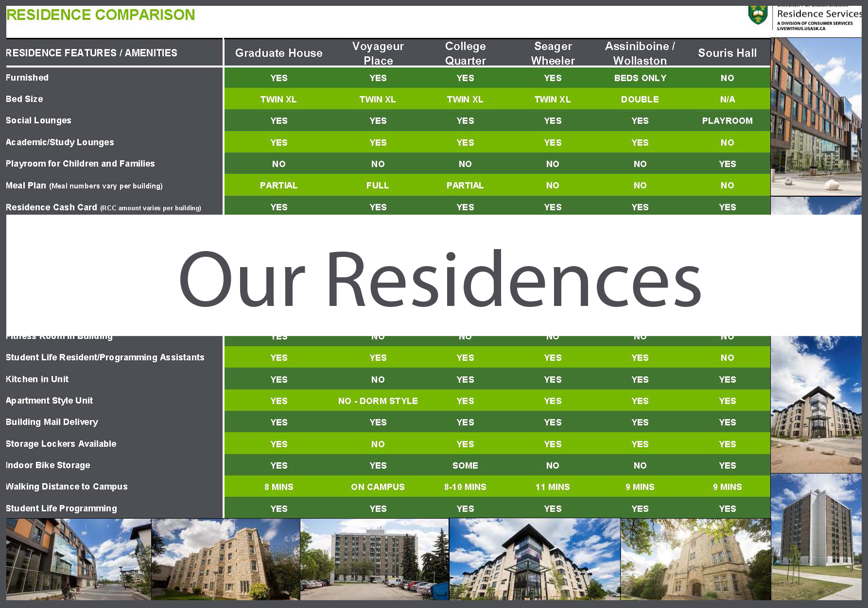Select the Meal Plan row heading
The image size is (868, 608).
pyautogui.click(x=27, y=185)
